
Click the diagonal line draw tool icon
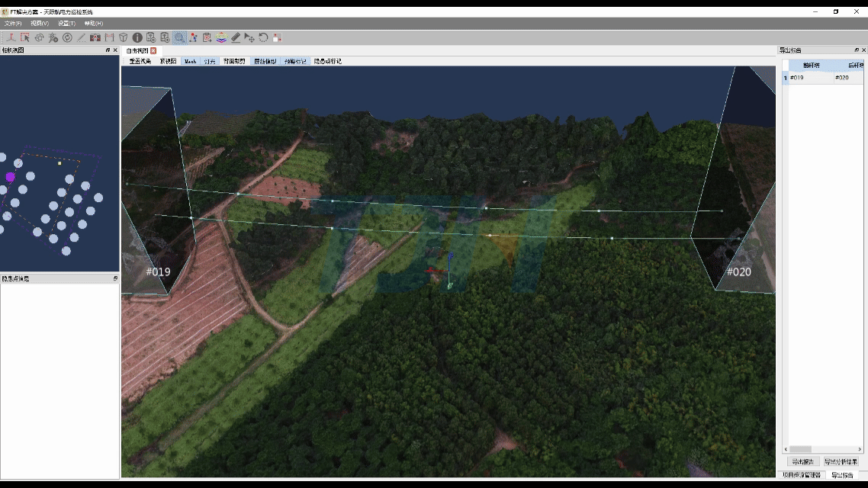pos(81,37)
